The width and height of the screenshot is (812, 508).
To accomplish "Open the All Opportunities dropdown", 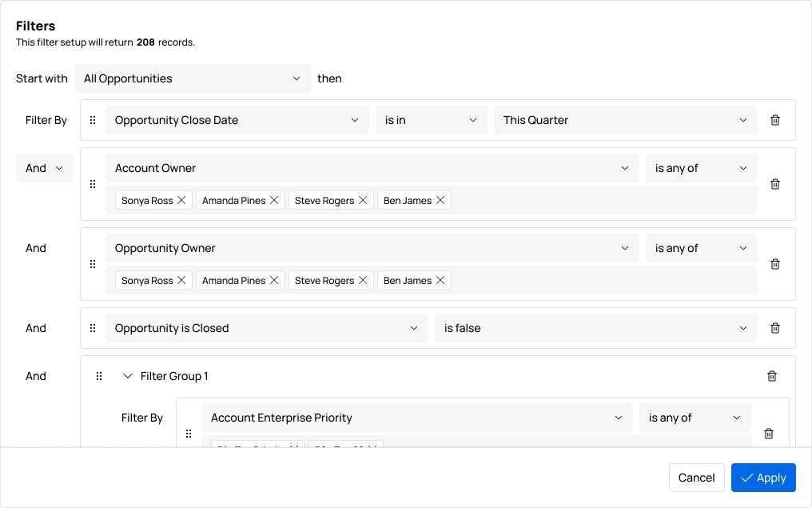I will (x=192, y=78).
